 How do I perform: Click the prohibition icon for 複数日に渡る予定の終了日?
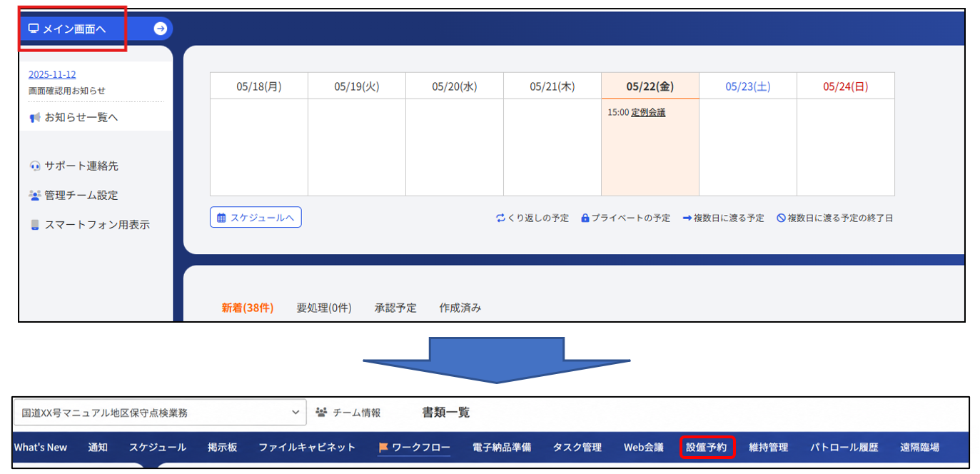pos(781,218)
